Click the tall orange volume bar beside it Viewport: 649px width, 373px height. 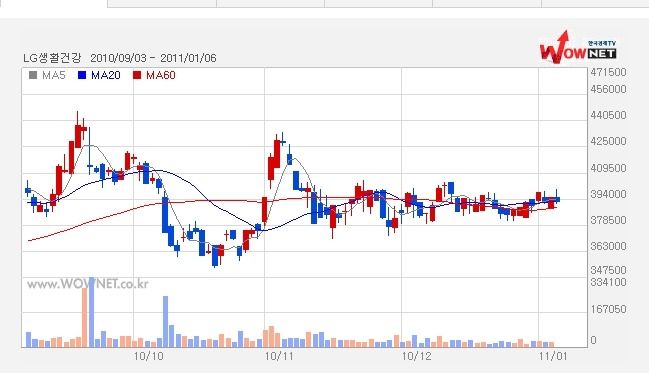84,318
